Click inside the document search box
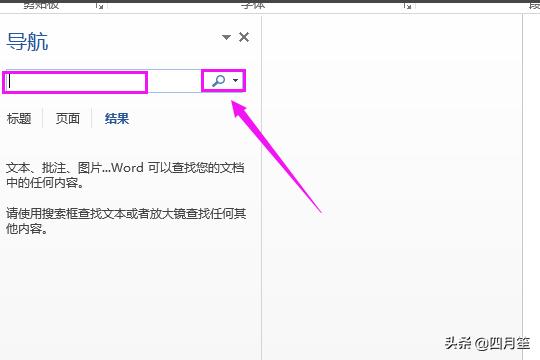 click(x=103, y=81)
